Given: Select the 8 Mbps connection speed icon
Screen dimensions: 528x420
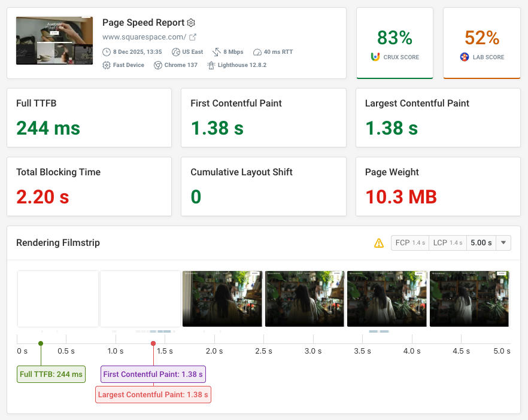Looking at the screenshot, I should tap(216, 52).
